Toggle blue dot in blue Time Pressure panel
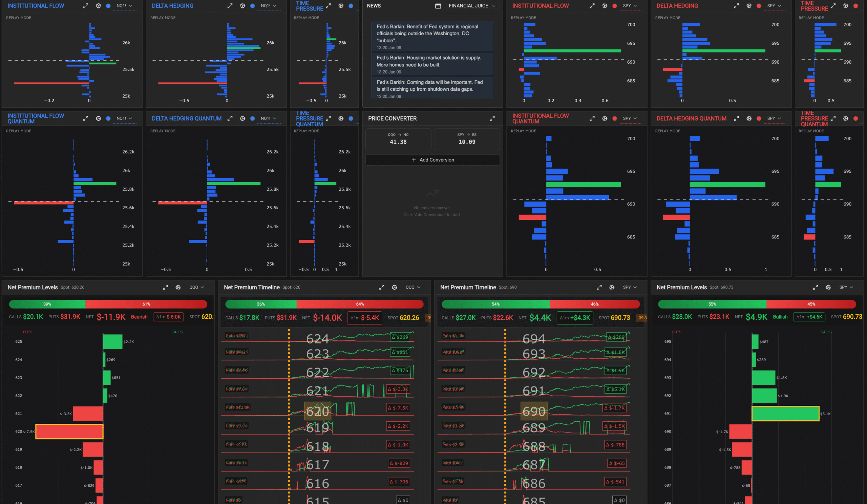The width and height of the screenshot is (867, 504). click(351, 6)
